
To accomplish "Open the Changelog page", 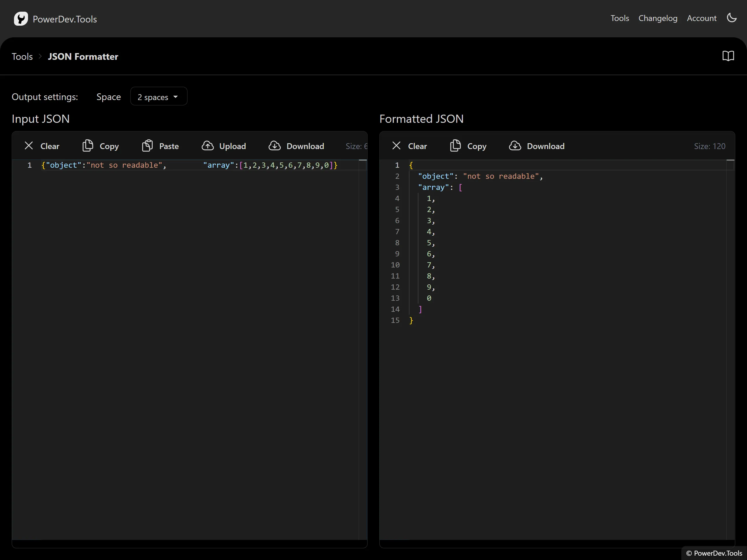I will [x=658, y=18].
